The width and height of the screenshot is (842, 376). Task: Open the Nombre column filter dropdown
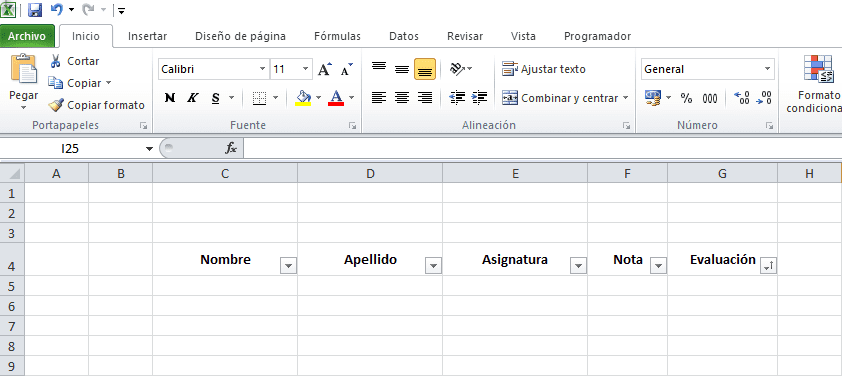click(288, 265)
